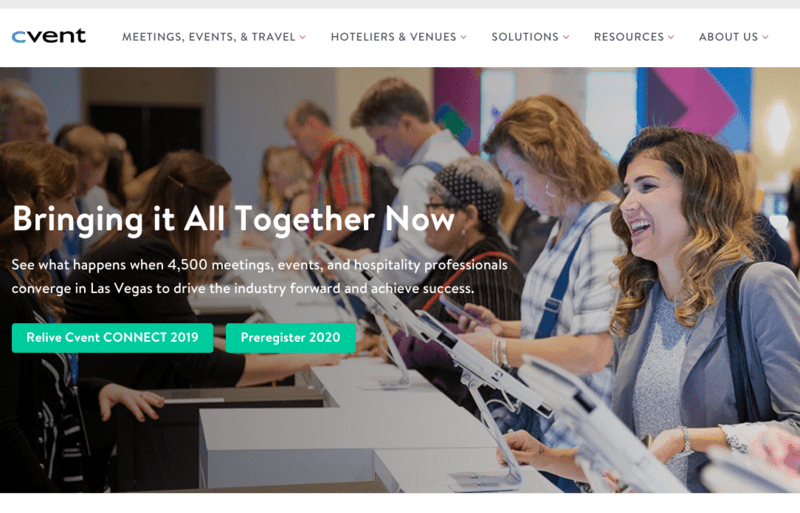Click Relive Cvent CONNECT 2019 button
Image resolution: width=800 pixels, height=513 pixels.
[x=112, y=337]
